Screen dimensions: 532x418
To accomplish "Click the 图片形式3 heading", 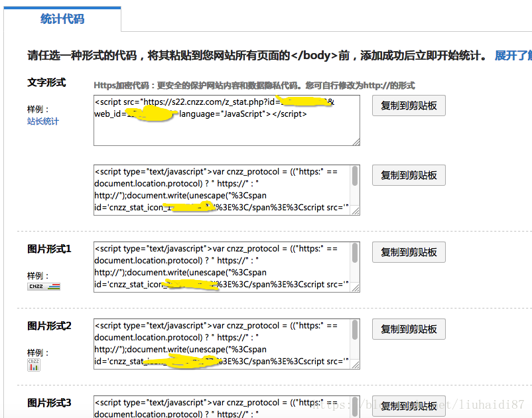I will (49, 403).
